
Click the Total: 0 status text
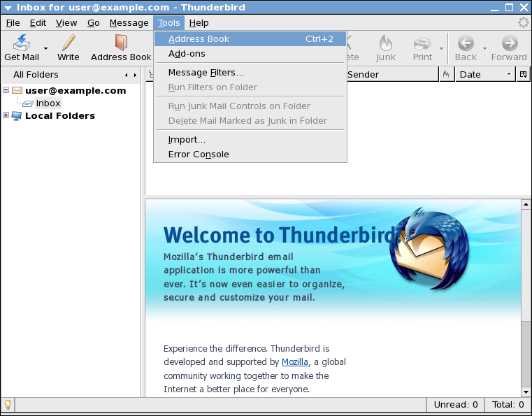[x=508, y=404]
